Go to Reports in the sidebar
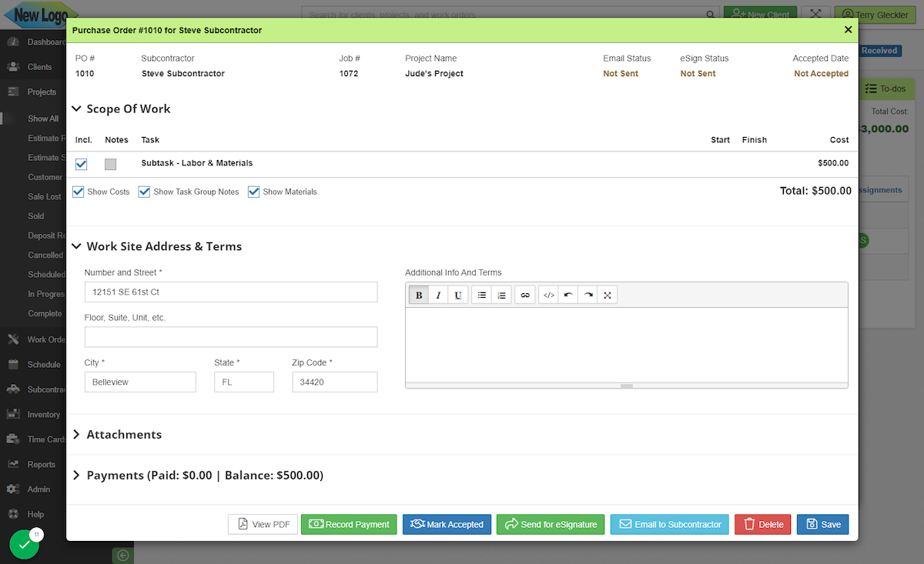The height and width of the screenshot is (564, 924). pos(41,465)
